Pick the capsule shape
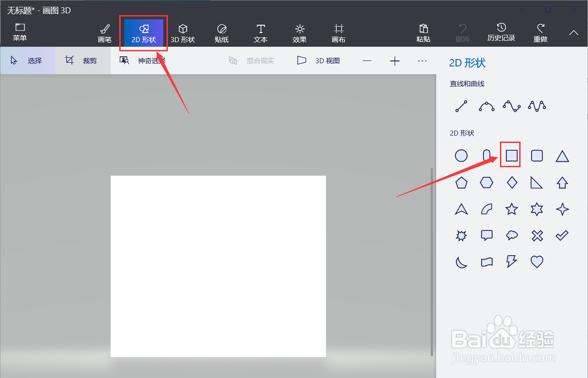 click(x=487, y=156)
